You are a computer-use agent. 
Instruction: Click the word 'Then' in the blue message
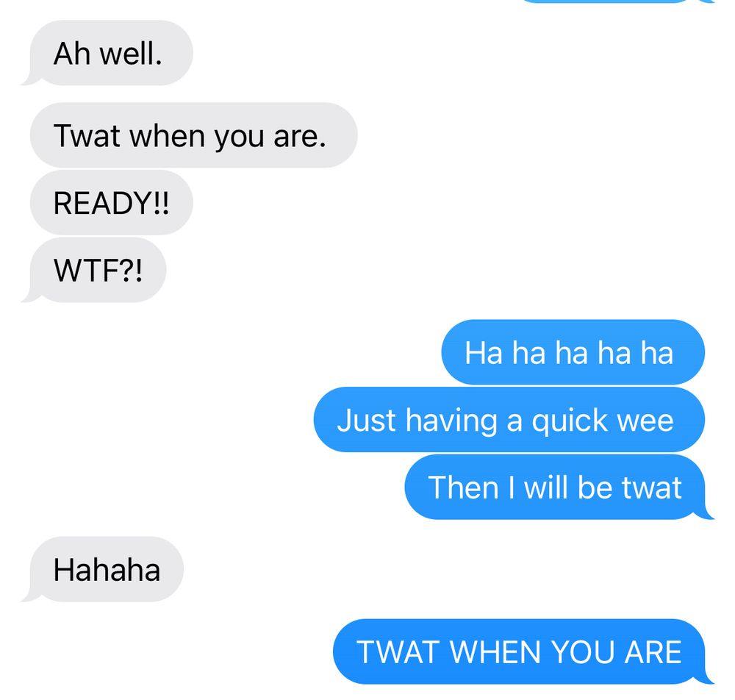pos(463,488)
